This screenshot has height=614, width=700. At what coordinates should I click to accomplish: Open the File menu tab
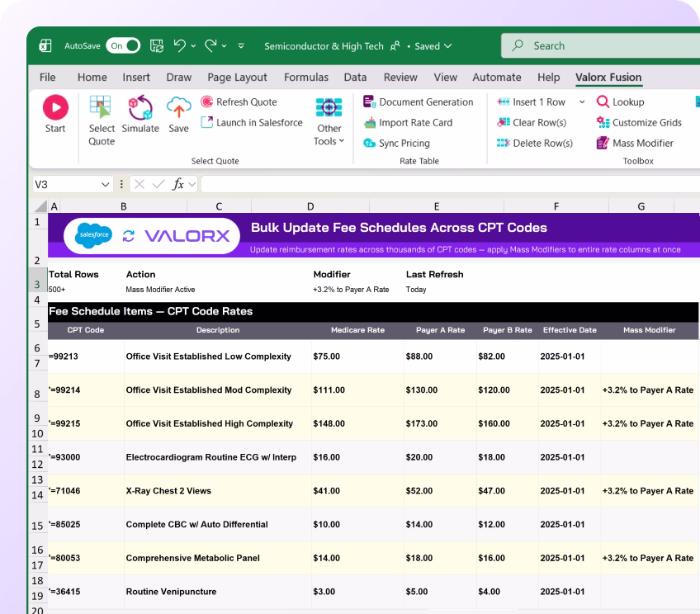coord(47,78)
